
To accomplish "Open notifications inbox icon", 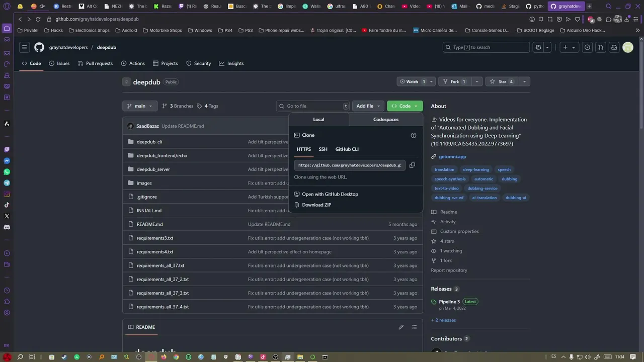I will (x=614, y=47).
